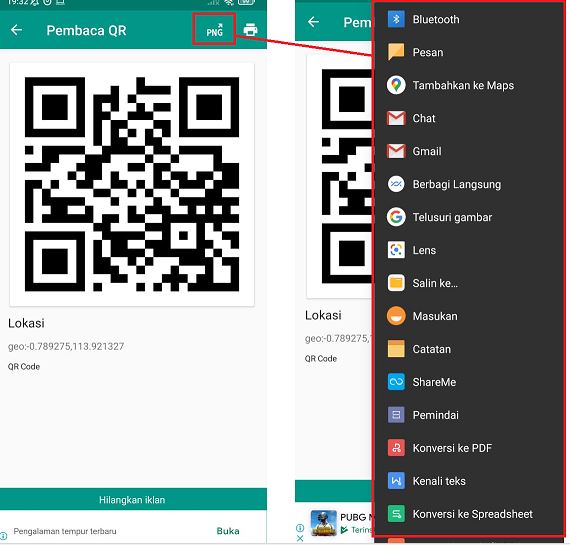Viewport: 570px width, 545px height.
Task: Choose Masukan in share list
Action: [x=435, y=316]
